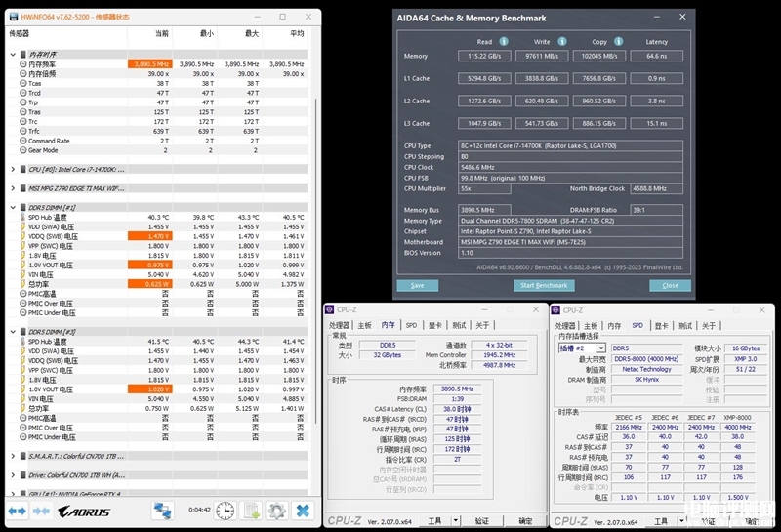Click the HWiNFO sensor list vertical scrollbar
781x532 pixels.
click(315, 259)
